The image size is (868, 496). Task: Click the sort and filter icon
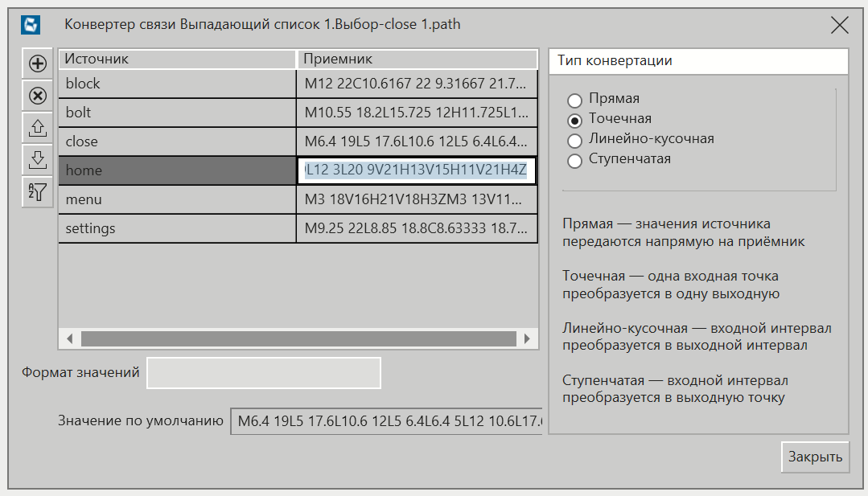click(x=37, y=192)
